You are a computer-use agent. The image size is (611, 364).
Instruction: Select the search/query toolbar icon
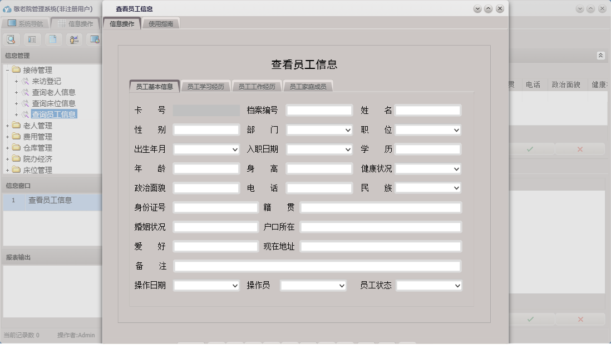tap(11, 39)
